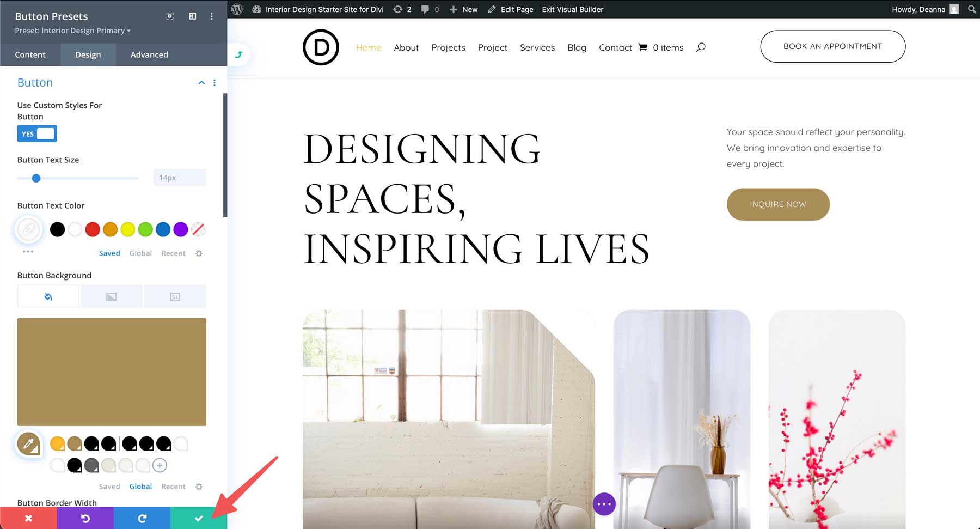Select the red Button Text Color swatch
This screenshot has height=529, width=980.
click(x=93, y=229)
